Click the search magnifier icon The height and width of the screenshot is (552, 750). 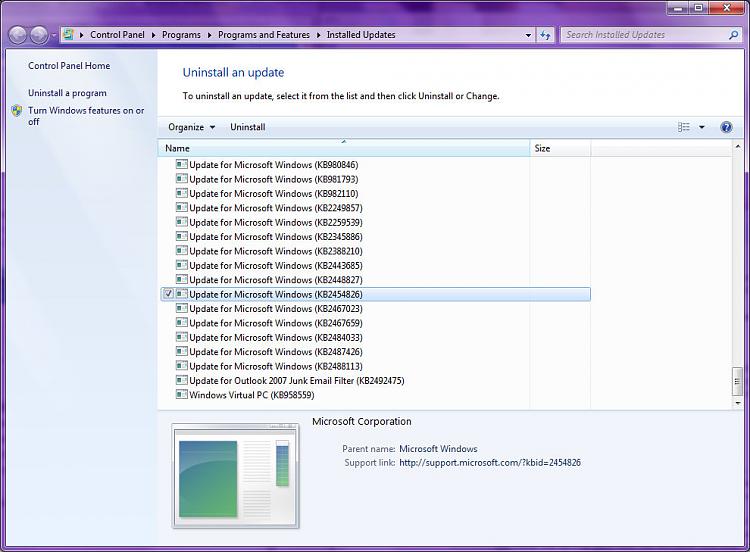[733, 35]
